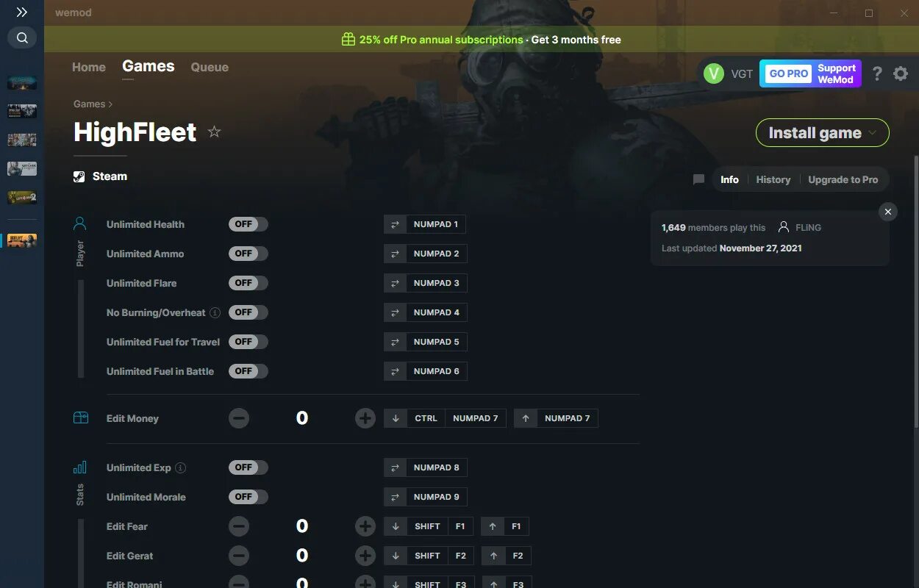The height and width of the screenshot is (588, 919).
Task: Edit the NUMPAD 4 hotkey binding
Action: tap(436, 312)
